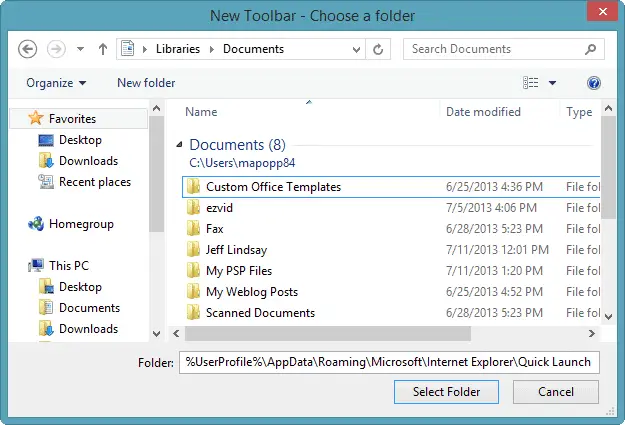Open Downloads under Favorites
The width and height of the screenshot is (625, 425).
click(88, 161)
